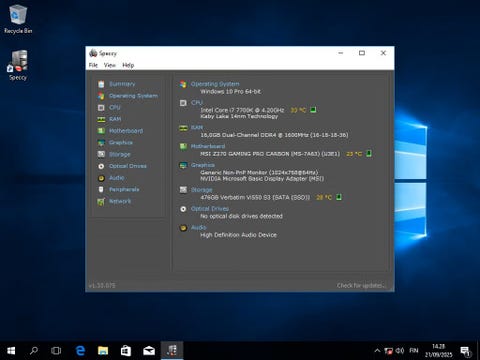Show the Motherboard sidebar entry
The image size is (480, 360).
[x=126, y=131]
